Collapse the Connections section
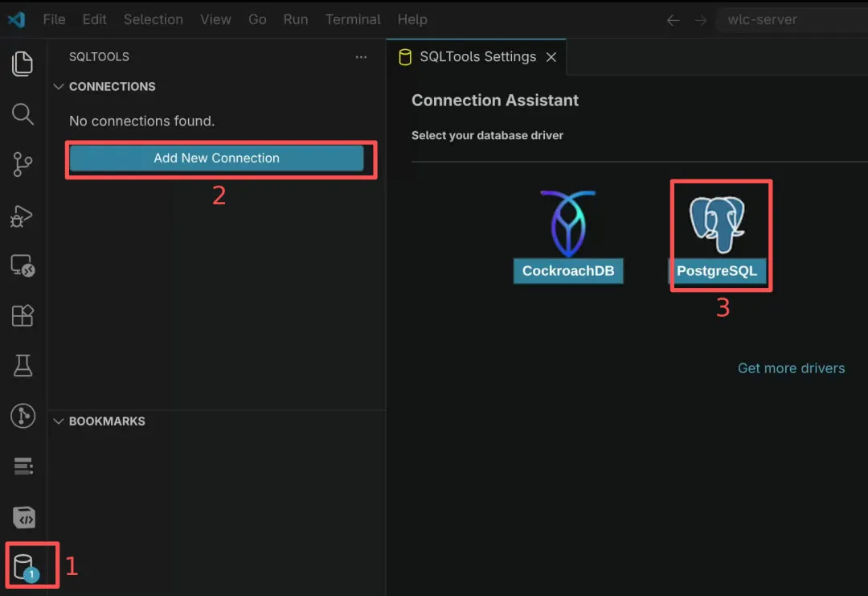 [58, 86]
